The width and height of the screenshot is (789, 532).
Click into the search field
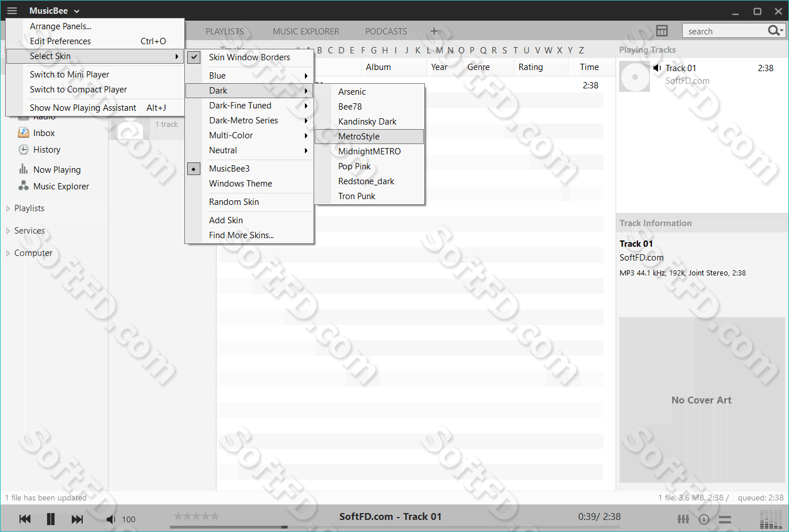725,31
